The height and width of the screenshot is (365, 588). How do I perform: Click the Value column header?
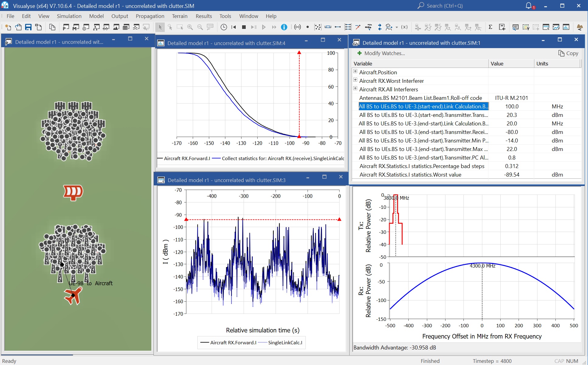511,64
